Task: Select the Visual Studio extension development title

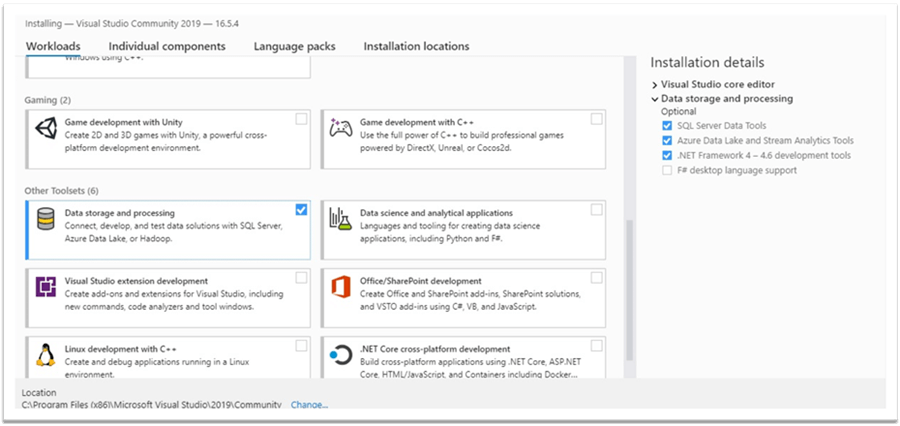Action: pos(136,281)
